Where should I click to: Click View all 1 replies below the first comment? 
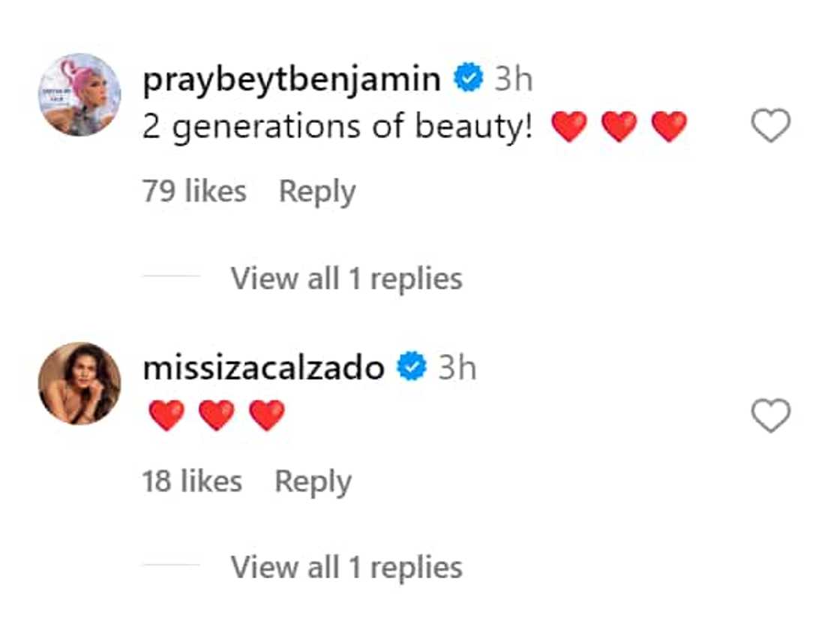347,277
